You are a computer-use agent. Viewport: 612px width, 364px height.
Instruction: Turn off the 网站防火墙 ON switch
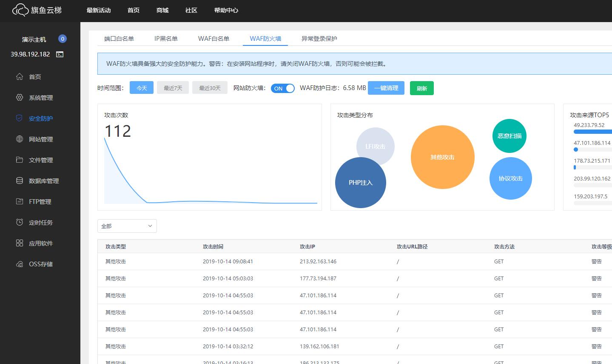282,88
